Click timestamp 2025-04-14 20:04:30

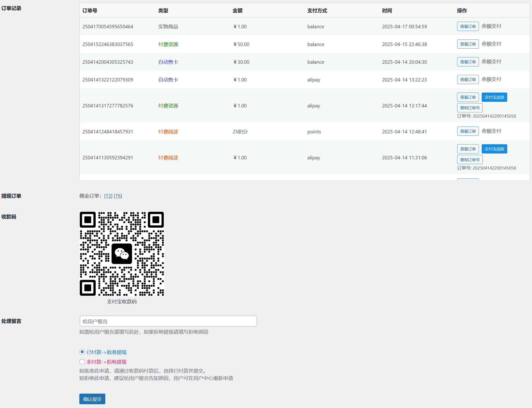coord(404,62)
